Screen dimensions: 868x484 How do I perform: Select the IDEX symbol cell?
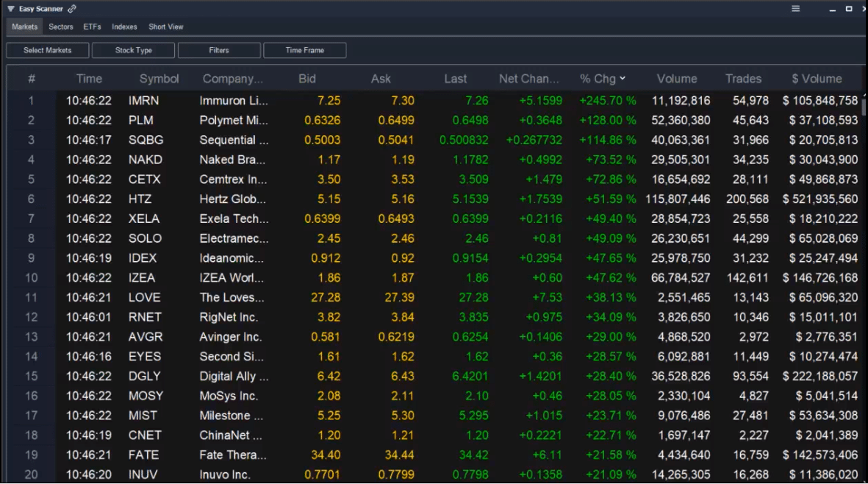[x=143, y=258]
